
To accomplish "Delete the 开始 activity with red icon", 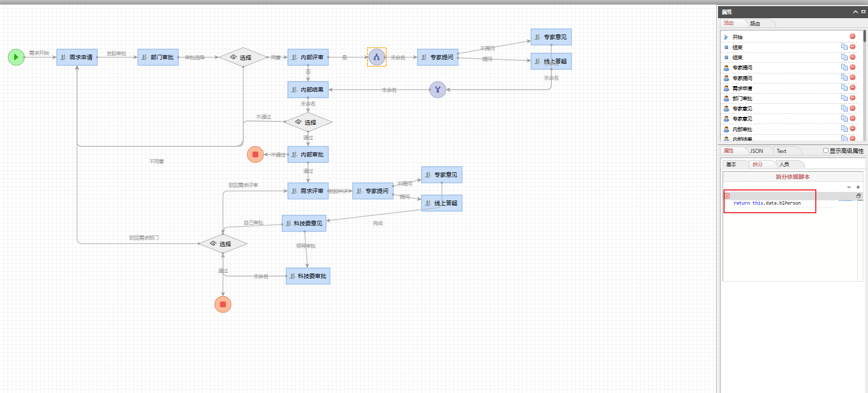I will point(852,36).
